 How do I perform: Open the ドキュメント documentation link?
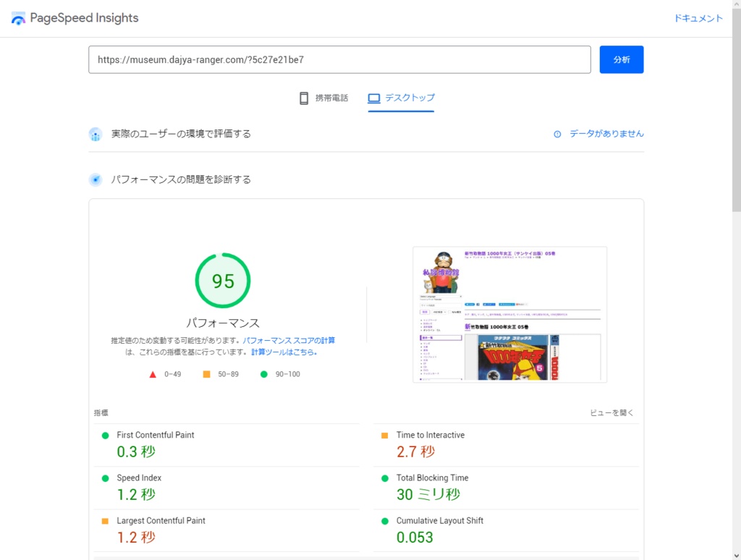point(698,17)
